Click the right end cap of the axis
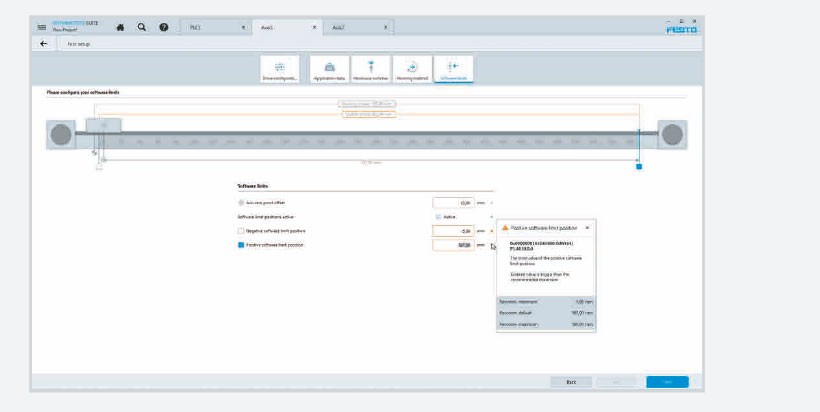The height and width of the screenshot is (412, 820). (672, 134)
